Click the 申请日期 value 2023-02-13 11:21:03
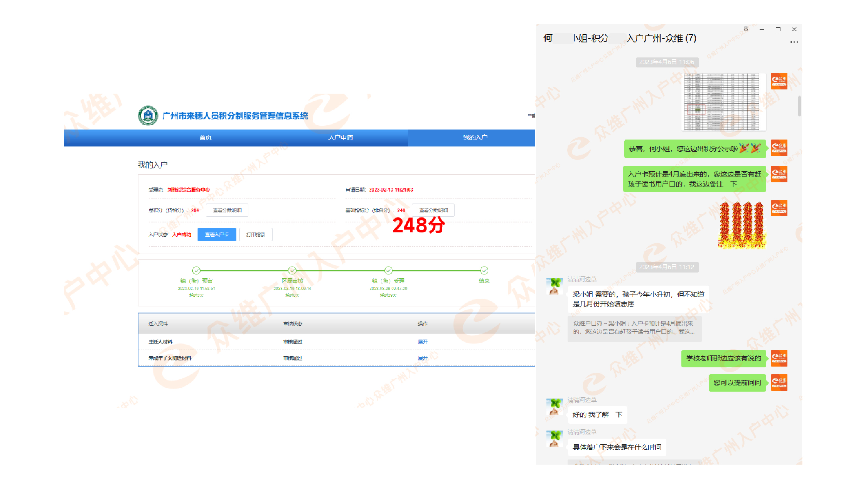Screen dimensions: 868x488 point(391,190)
